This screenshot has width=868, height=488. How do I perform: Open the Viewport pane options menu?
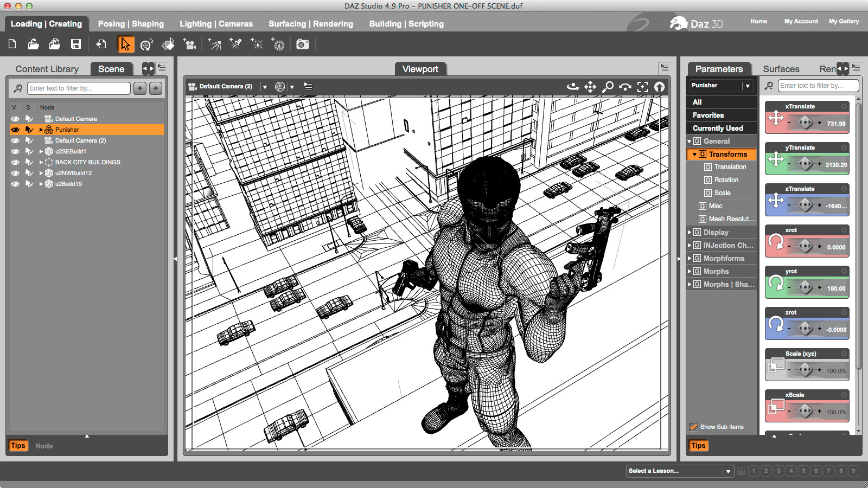664,68
